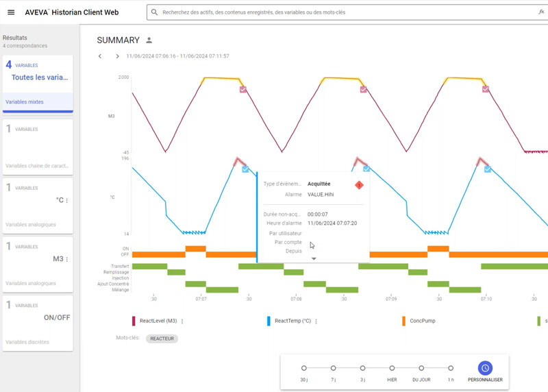Image resolution: width=548 pixels, height=392 pixels.
Task: Click the red alarm diamond in tooltip
Action: [x=359, y=185]
